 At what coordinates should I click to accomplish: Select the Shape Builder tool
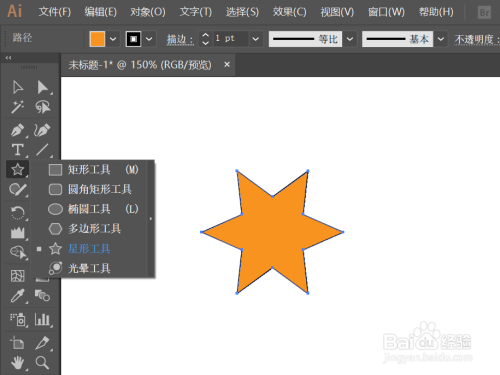[x=18, y=252]
